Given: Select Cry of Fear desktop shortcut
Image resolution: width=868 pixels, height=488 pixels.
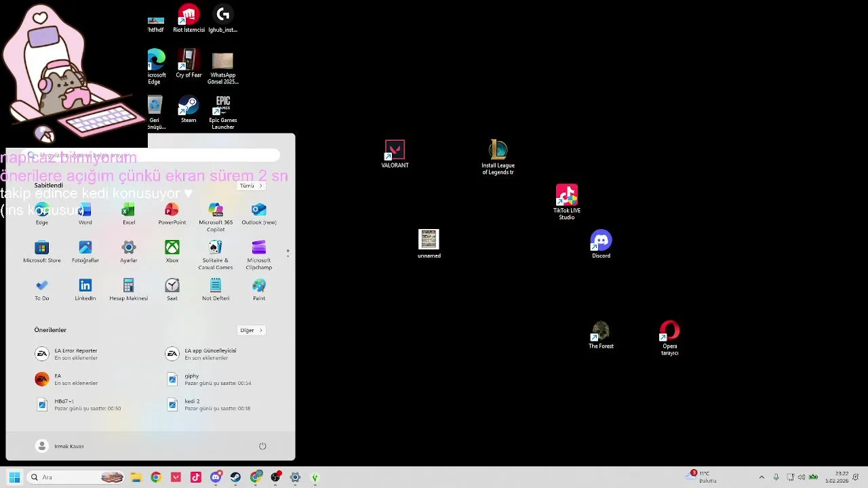Looking at the screenshot, I should pyautogui.click(x=189, y=64).
